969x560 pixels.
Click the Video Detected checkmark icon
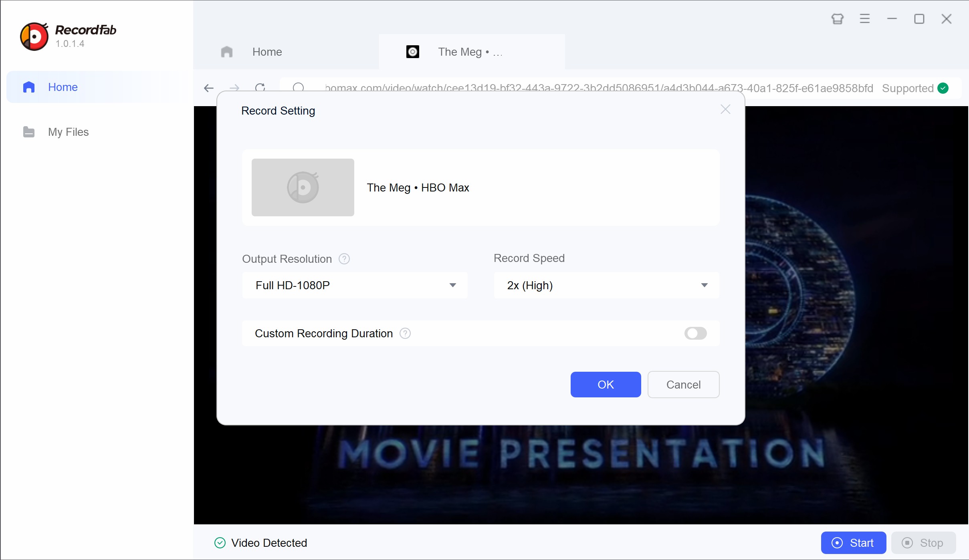click(x=220, y=543)
